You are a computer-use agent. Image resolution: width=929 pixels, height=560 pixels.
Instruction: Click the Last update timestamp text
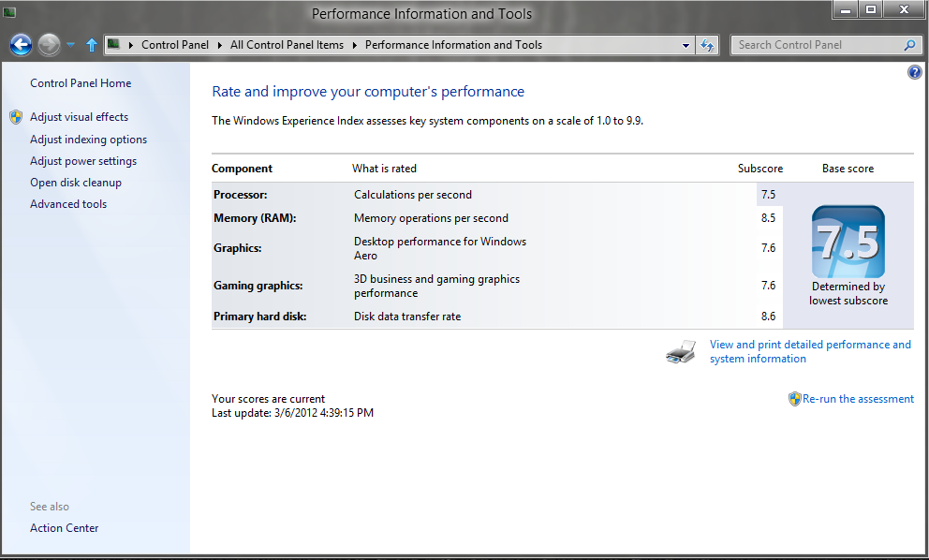293,413
